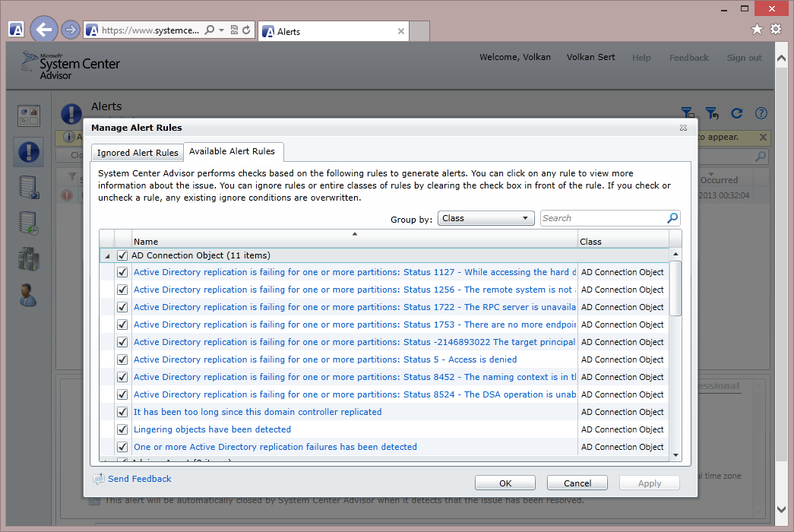Open the Help link in the header
Screen dimensions: 794x532
click(x=641, y=58)
